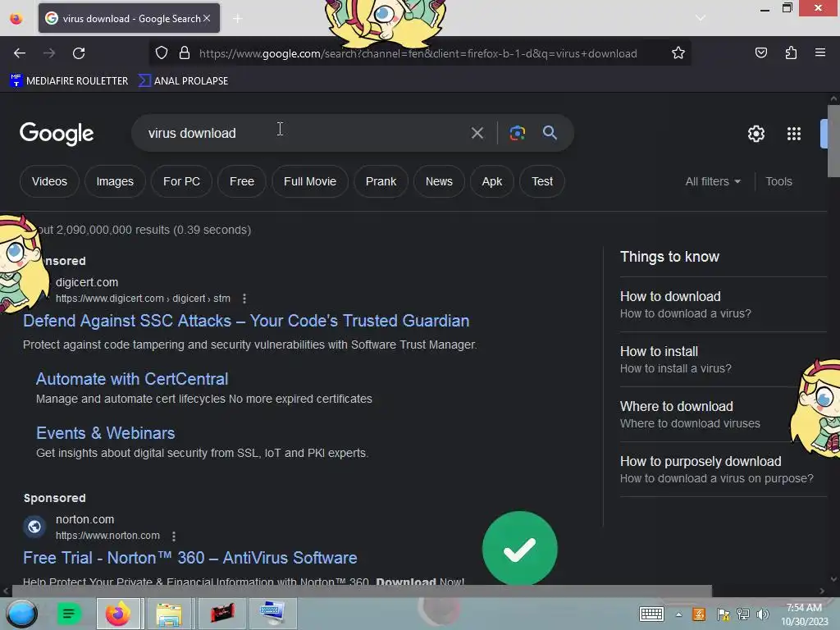Click the vertical scrollbar thumb
The width and height of the screenshot is (840, 630).
(x=833, y=141)
